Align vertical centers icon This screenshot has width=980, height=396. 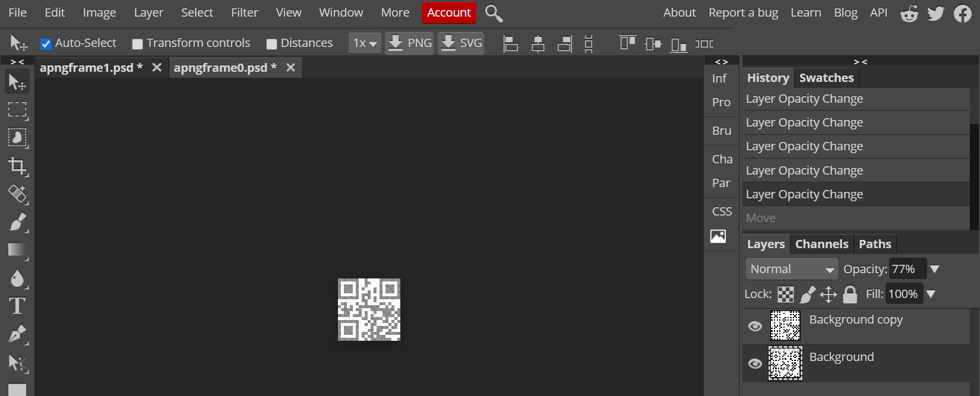[653, 43]
